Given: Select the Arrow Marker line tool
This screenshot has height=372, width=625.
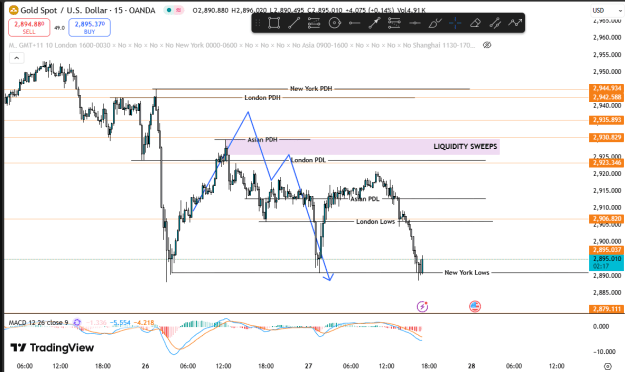Looking at the screenshot, I should click(x=374, y=23).
